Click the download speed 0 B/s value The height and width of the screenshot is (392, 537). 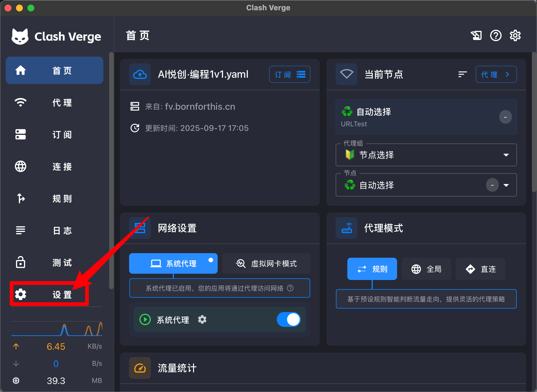tap(56, 363)
